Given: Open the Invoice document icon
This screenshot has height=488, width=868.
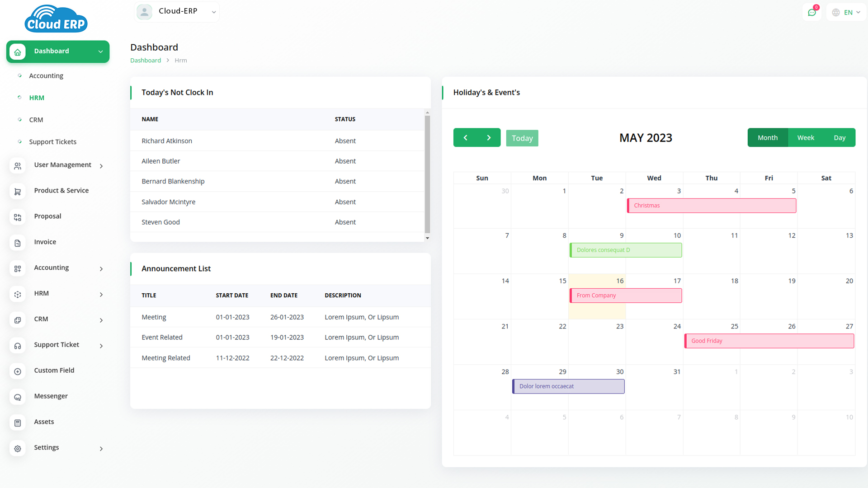Looking at the screenshot, I should coord(18,243).
